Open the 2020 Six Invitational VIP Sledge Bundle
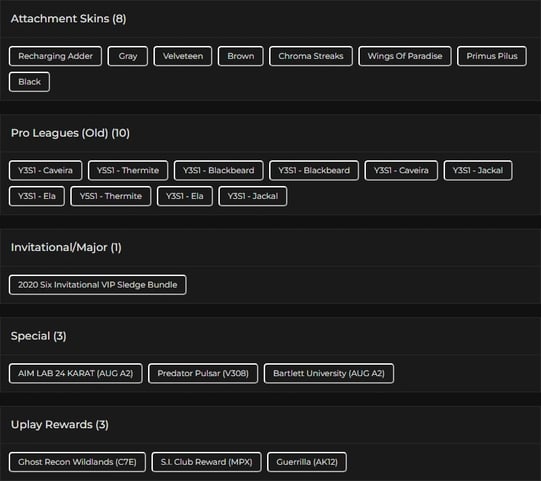Viewport: 541px width, 481px height. pos(98,285)
